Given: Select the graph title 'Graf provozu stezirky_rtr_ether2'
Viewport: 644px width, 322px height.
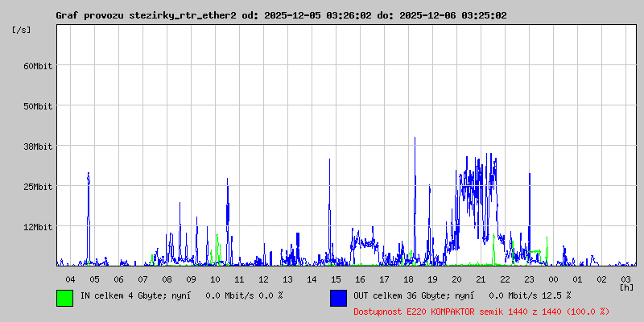Looking at the screenshot, I should pyautogui.click(x=147, y=15).
